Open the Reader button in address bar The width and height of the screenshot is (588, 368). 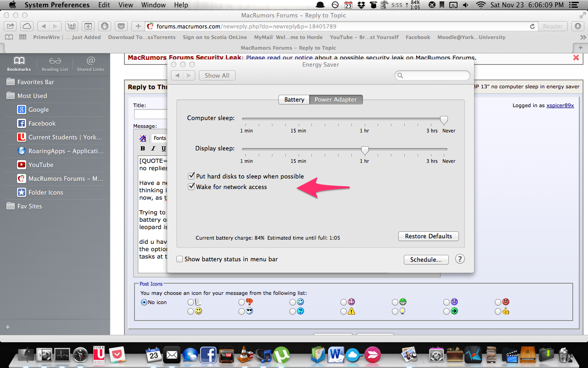pyautogui.click(x=553, y=26)
